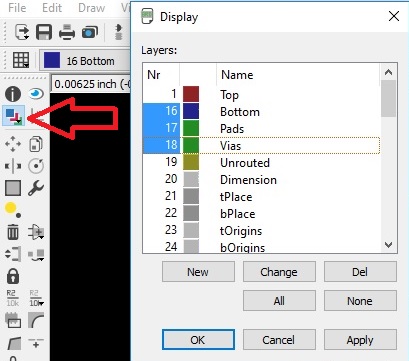Open the document export dropdown icon
Viewport: 409px width, 361px height.
22,32
